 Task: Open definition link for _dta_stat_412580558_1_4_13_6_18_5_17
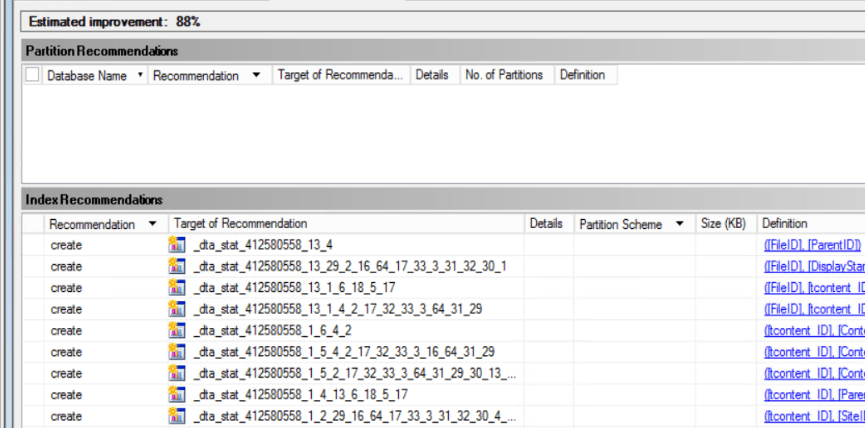814,395
